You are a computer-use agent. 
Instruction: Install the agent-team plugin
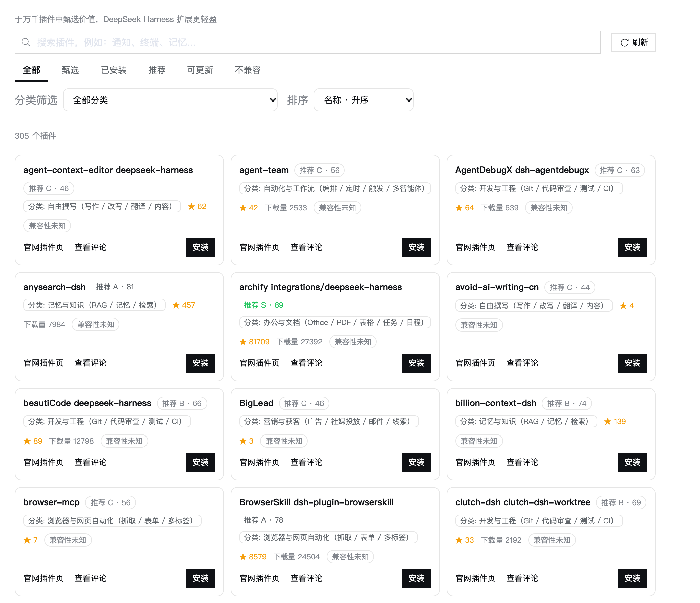click(x=416, y=247)
